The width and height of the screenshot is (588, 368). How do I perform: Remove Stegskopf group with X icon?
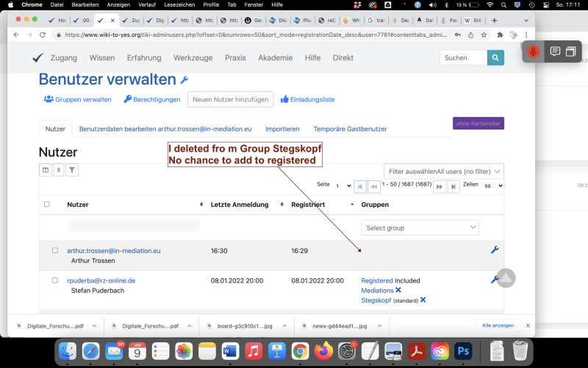click(x=423, y=300)
